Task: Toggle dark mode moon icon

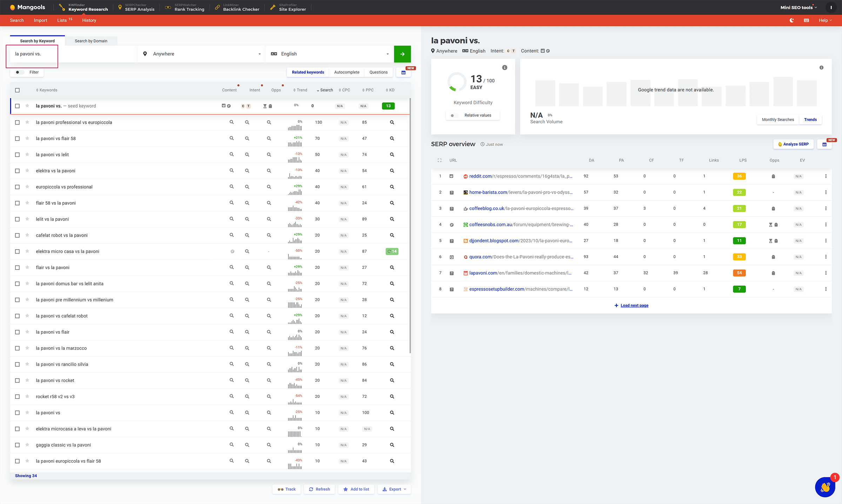Action: point(791,20)
